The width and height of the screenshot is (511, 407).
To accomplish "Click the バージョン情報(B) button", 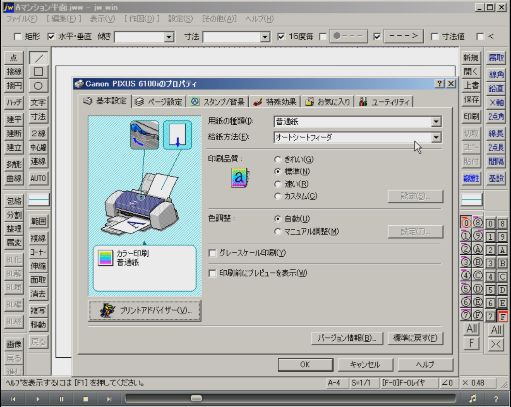I will pos(347,338).
